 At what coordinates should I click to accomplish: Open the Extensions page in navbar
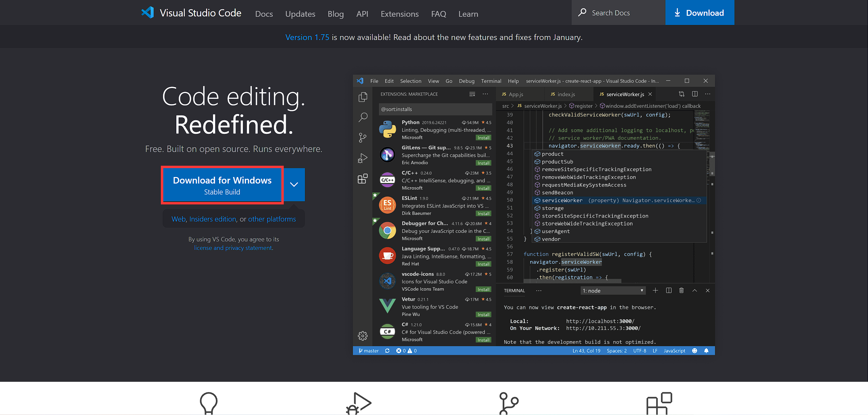tap(399, 14)
